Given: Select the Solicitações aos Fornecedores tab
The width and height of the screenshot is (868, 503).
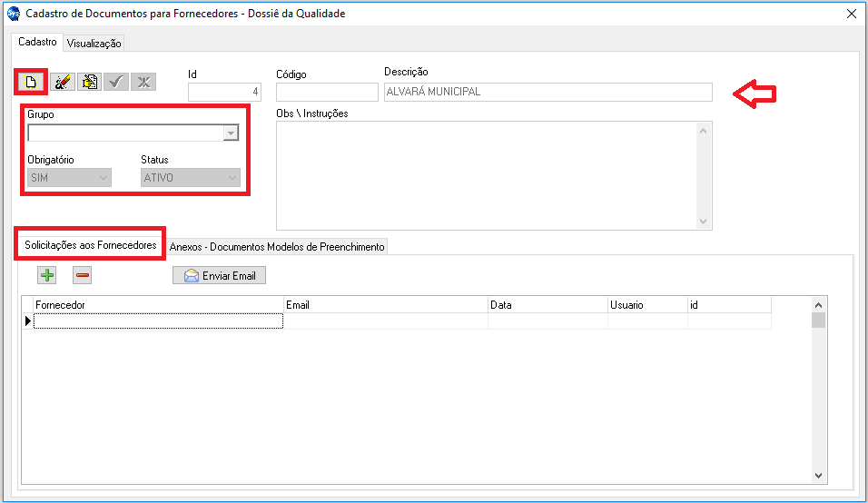Looking at the screenshot, I should (x=91, y=245).
